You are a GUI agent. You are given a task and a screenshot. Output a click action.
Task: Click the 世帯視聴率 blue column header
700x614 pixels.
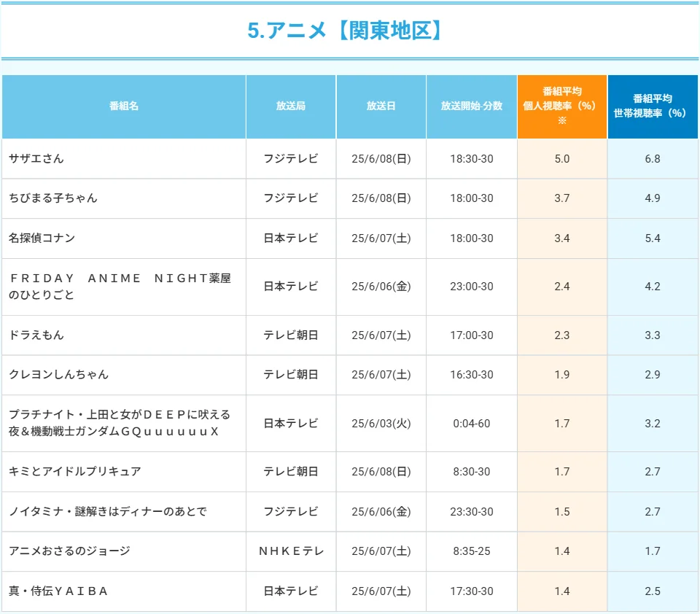click(x=652, y=106)
